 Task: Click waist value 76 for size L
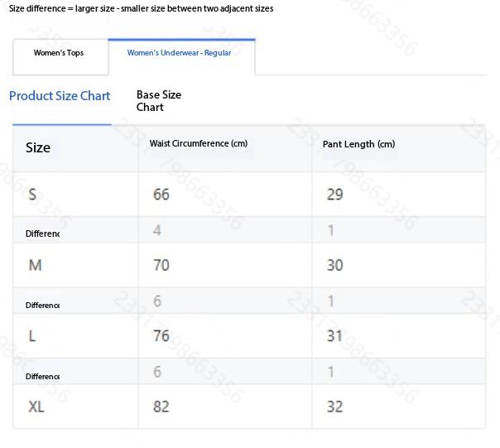pos(161,335)
